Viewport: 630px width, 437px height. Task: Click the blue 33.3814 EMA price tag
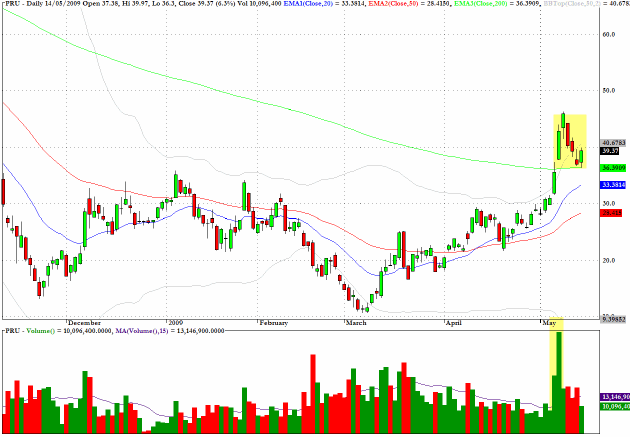pyautogui.click(x=613, y=185)
